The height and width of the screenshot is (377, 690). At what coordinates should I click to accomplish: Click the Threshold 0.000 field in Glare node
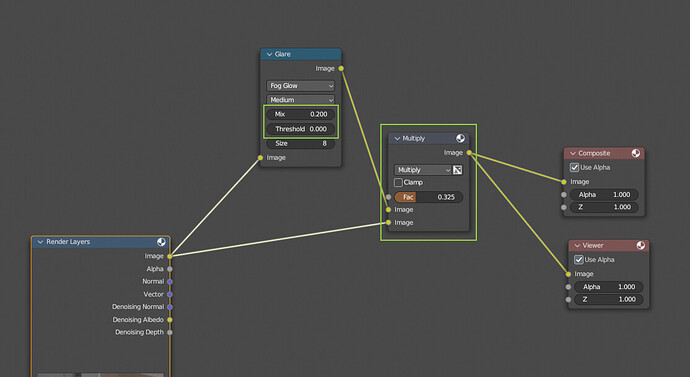point(301,129)
